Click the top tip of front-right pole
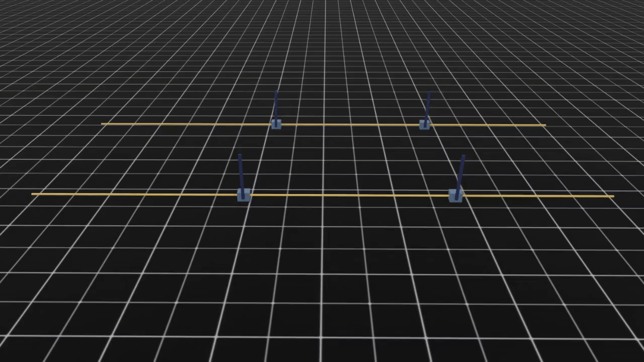644x362 pixels. pos(463,157)
